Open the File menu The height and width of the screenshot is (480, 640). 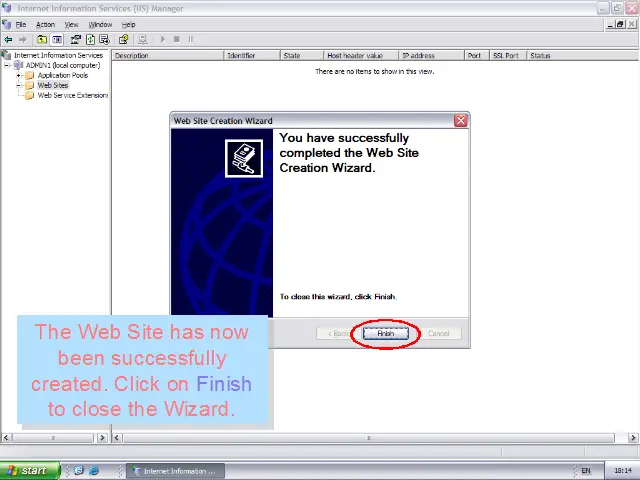click(x=21, y=25)
